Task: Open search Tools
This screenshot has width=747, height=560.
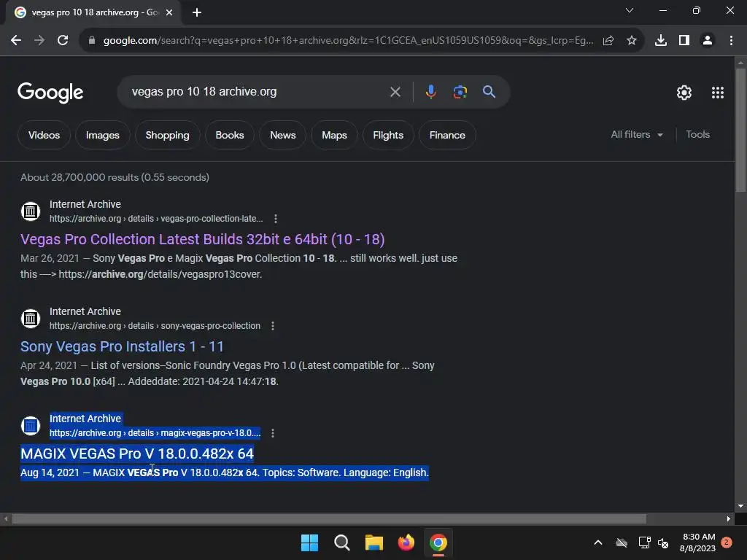Action: (x=697, y=135)
